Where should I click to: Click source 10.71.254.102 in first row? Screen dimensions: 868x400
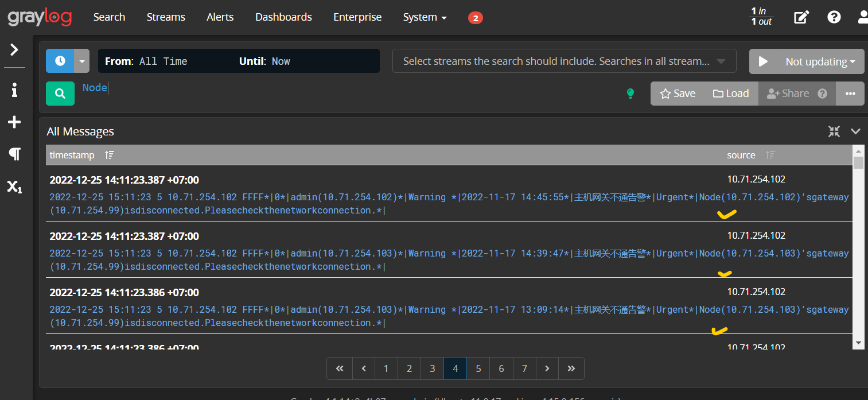coord(756,179)
